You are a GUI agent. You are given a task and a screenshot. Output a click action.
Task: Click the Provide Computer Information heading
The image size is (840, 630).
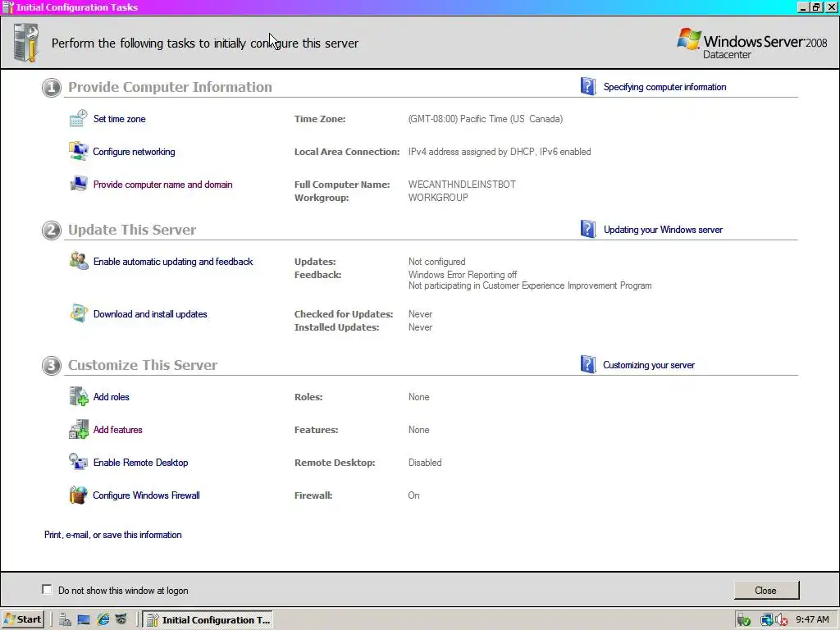(x=170, y=87)
